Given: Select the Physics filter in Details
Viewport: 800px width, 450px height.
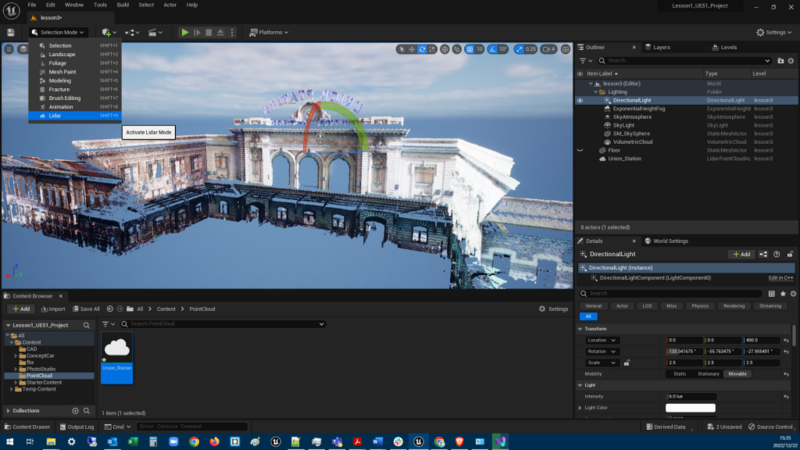Looking at the screenshot, I should coord(699,306).
